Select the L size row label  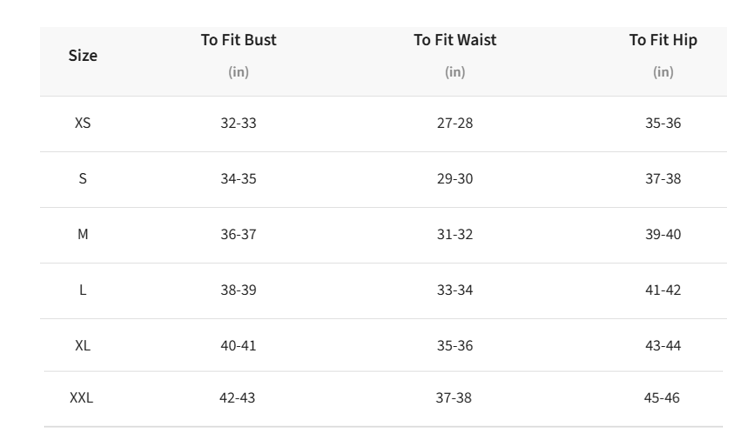83,290
